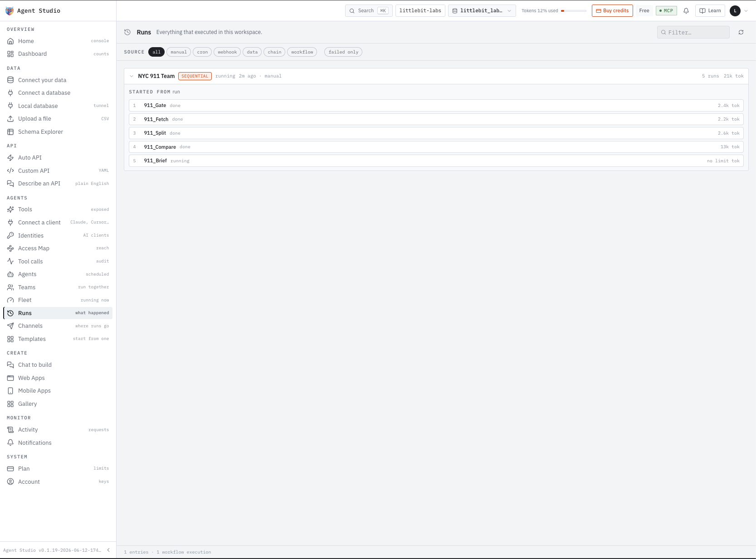The height and width of the screenshot is (559, 756).
Task: Click the Schema Explorer table icon
Action: [x=10, y=132]
